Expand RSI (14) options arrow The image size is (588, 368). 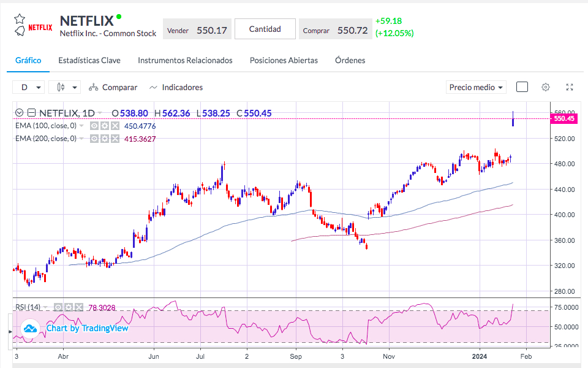pos(45,307)
